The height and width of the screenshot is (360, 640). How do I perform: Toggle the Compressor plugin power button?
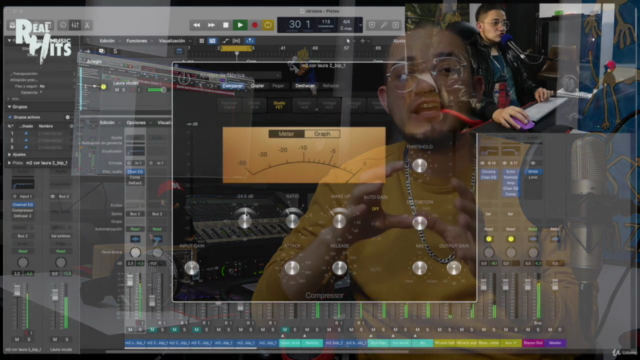pos(184,79)
